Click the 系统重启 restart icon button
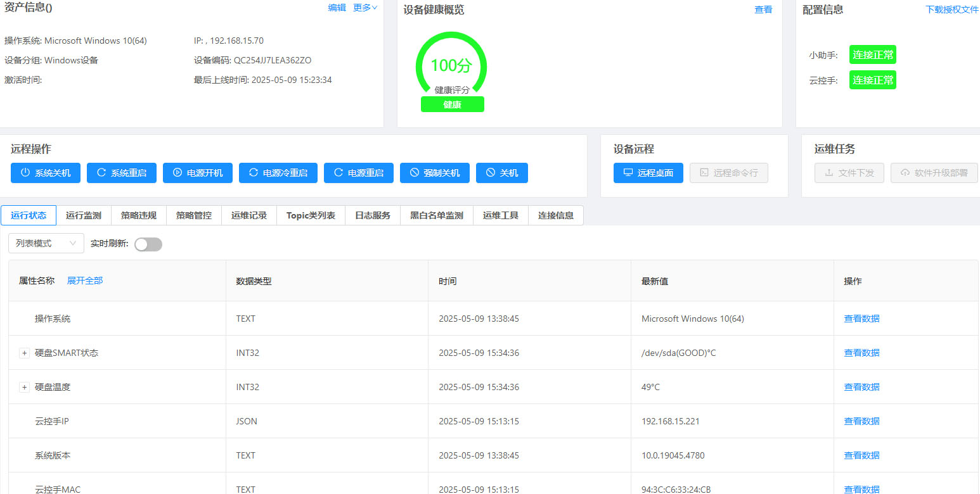Image resolution: width=980 pixels, height=494 pixels. (122, 173)
